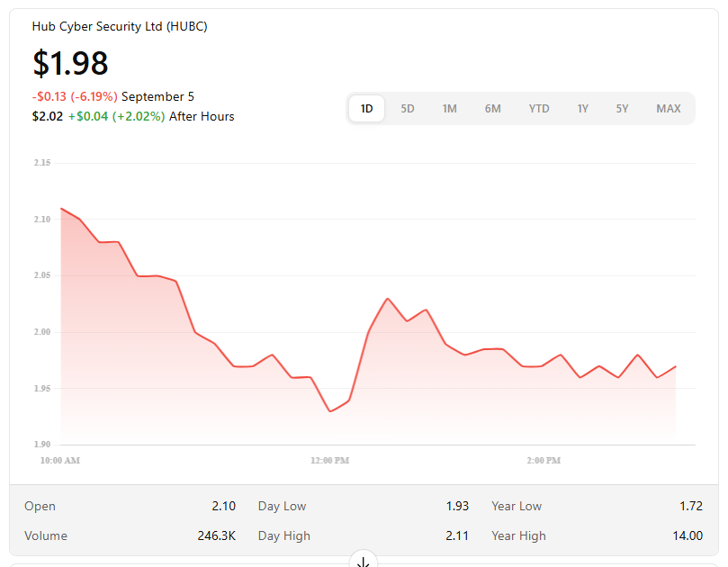728x567 pixels.
Task: Choose the 6M time range
Action: click(x=492, y=109)
